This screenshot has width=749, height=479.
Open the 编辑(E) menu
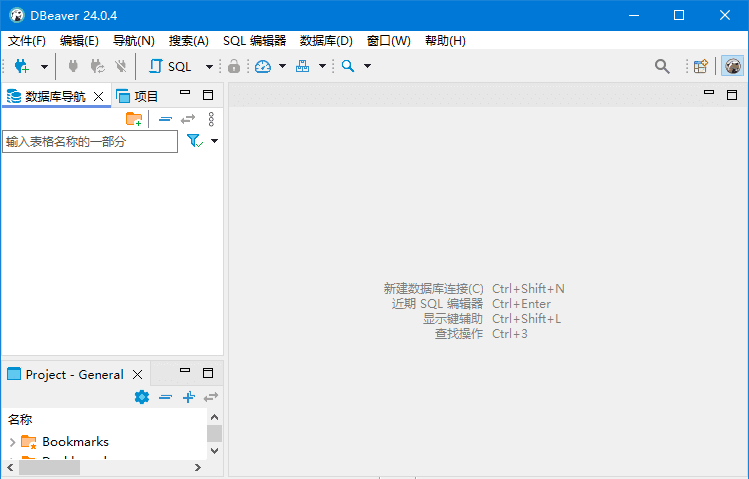pos(79,41)
